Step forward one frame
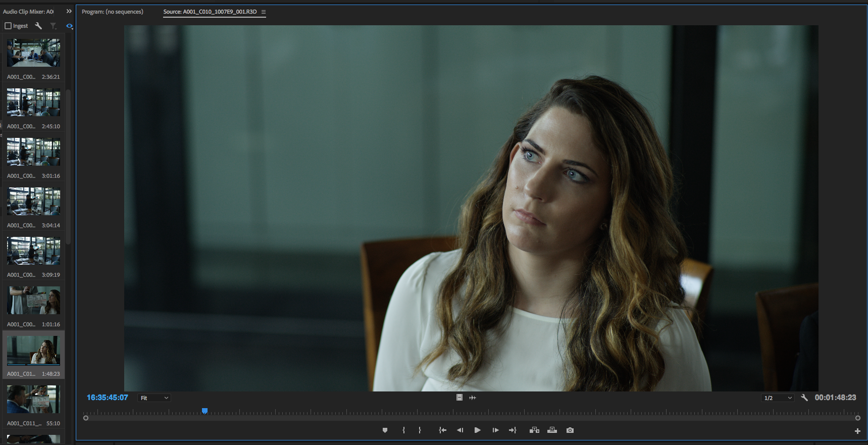Screen dimensions: 868x445 (495, 430)
